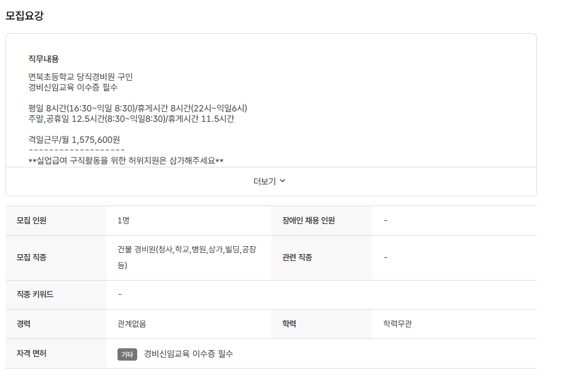577x392 pixels.
Task: Expand the job description with 더보기 chevron
Action: tap(270, 182)
